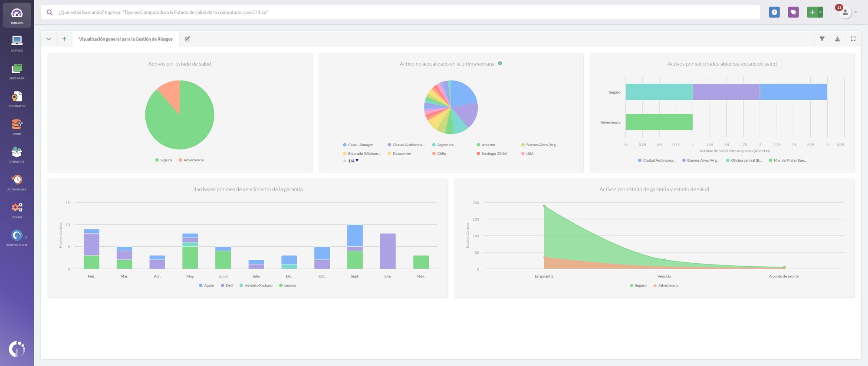
Task: Toggle Dell legend in warranty chart
Action: tap(227, 285)
